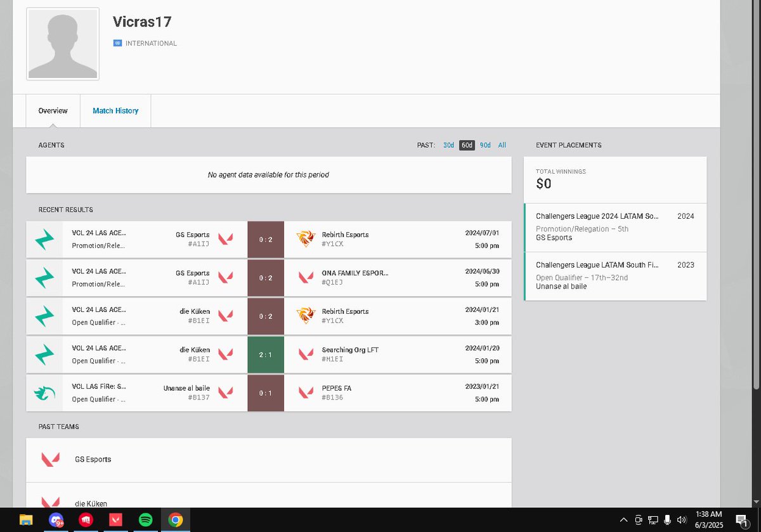Open VCL LAS FiRe event icon
The height and width of the screenshot is (532, 761).
pyautogui.click(x=44, y=393)
